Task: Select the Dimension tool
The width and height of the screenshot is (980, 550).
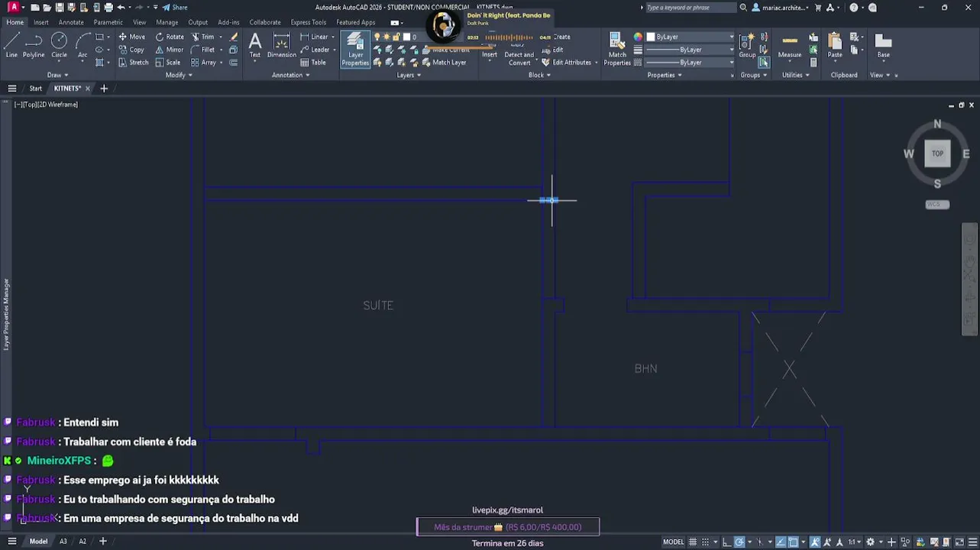Action: [x=282, y=45]
